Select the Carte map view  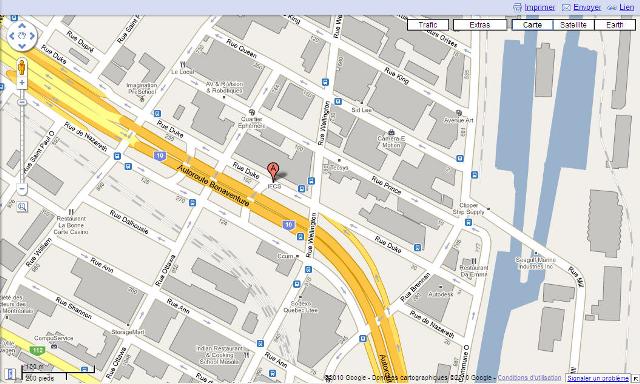(532, 25)
